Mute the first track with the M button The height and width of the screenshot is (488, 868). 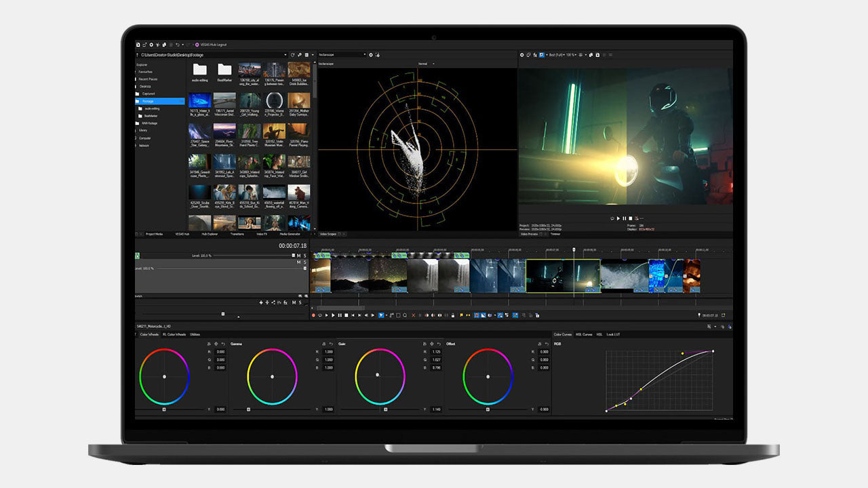[299, 256]
